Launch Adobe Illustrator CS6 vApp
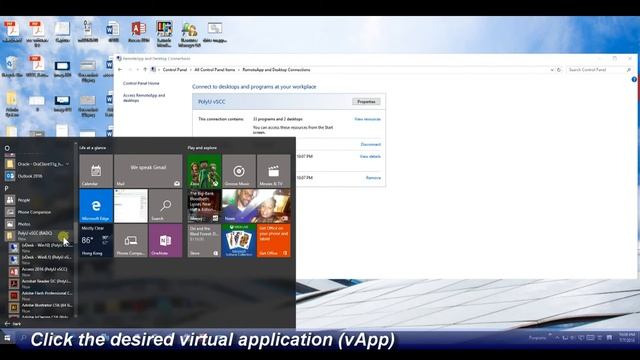640x360 pixels. click(40, 307)
